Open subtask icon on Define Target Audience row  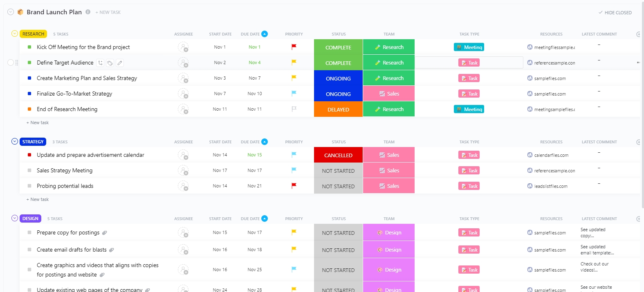pyautogui.click(x=100, y=63)
